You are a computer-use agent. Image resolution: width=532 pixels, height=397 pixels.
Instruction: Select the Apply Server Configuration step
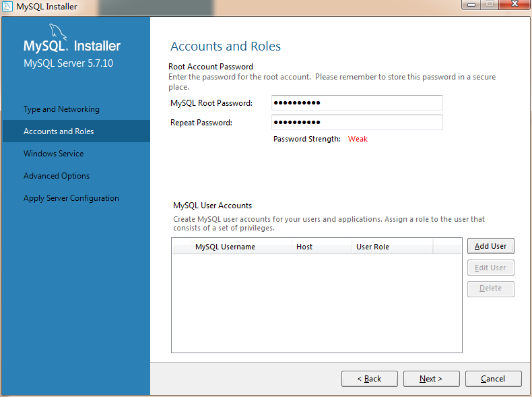pos(71,198)
